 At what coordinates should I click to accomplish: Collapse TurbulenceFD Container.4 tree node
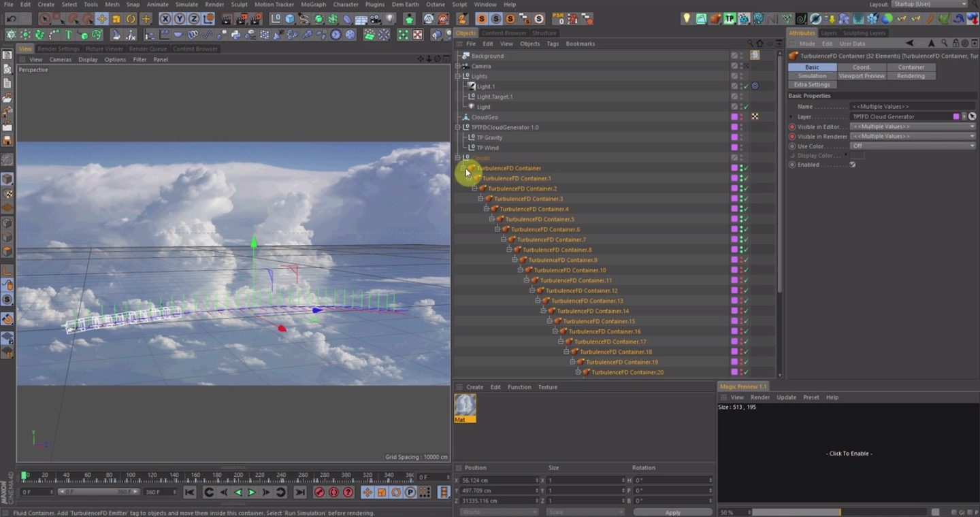pos(487,209)
